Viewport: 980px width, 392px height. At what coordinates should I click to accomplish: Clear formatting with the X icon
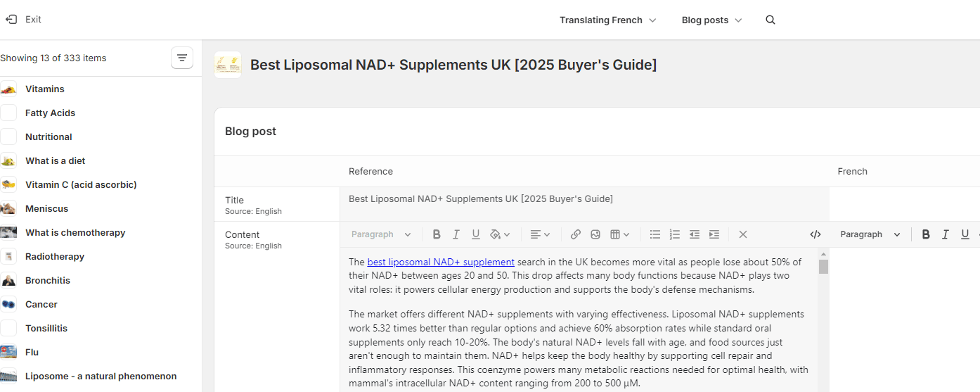point(743,234)
